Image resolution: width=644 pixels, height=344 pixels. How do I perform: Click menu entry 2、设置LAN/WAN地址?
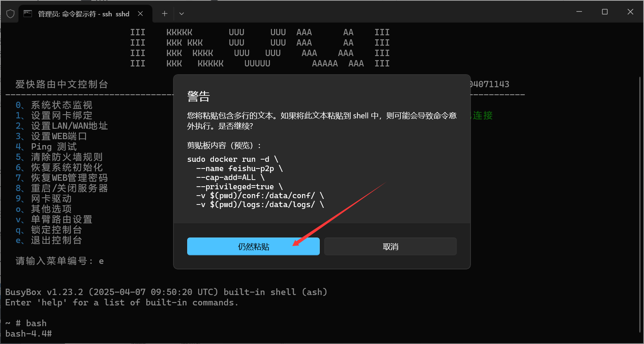click(62, 126)
